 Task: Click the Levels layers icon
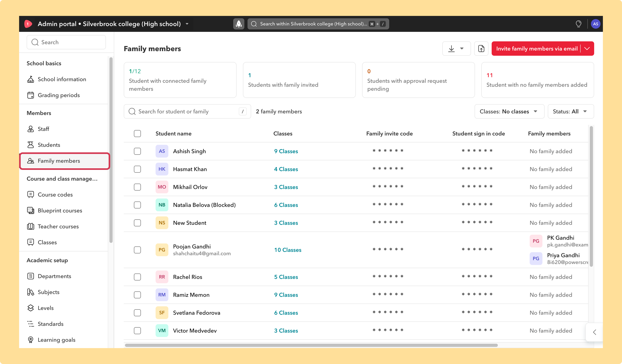pyautogui.click(x=31, y=308)
